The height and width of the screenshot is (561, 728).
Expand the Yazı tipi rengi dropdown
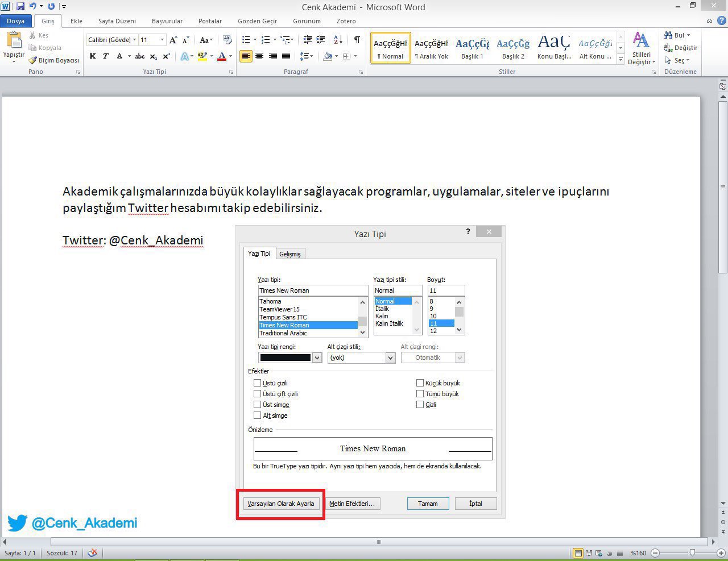pyautogui.click(x=317, y=358)
